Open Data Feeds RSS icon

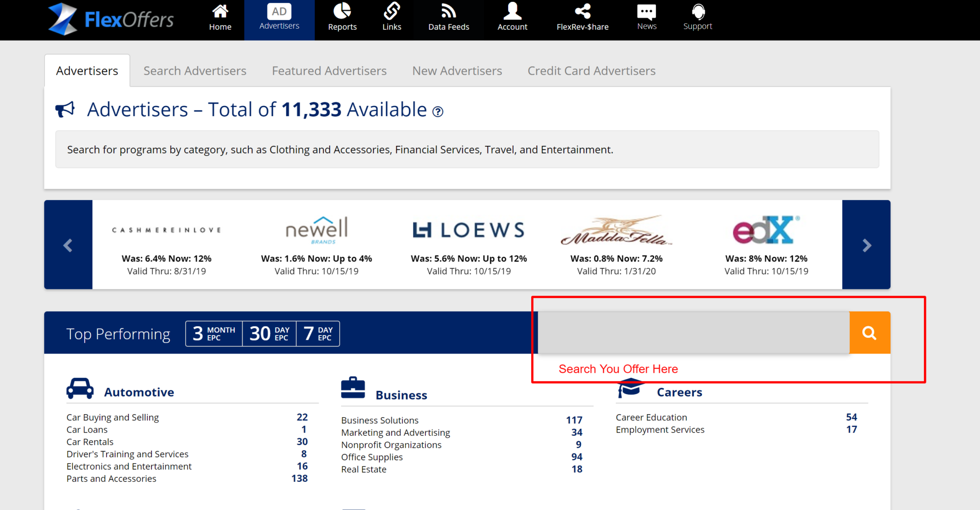pos(448,11)
